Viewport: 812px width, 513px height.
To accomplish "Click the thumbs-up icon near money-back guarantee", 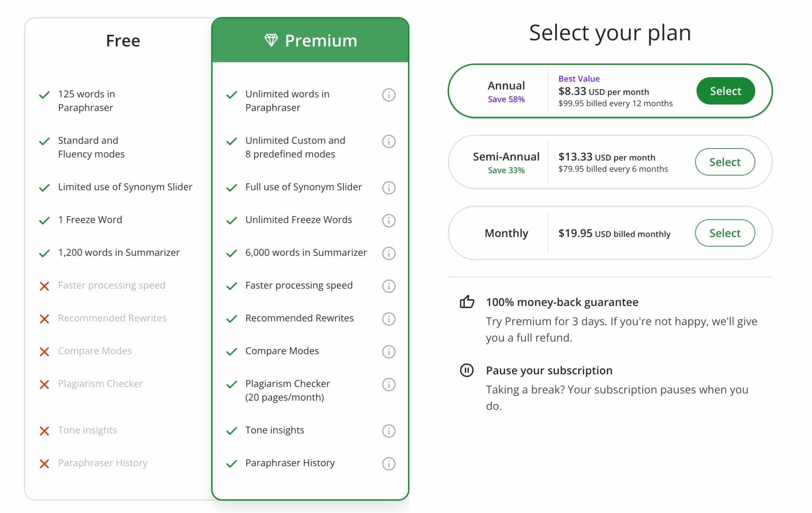I will [x=467, y=302].
